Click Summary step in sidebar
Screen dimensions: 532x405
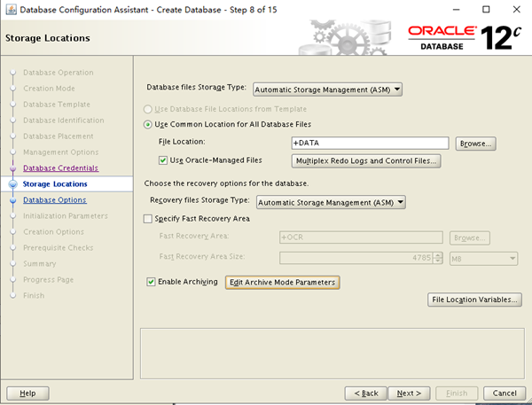point(39,264)
